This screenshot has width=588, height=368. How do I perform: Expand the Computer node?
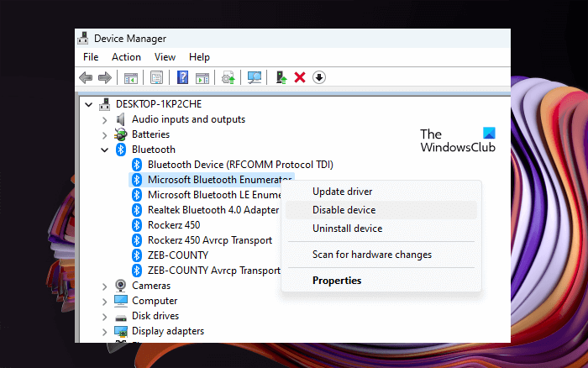point(105,302)
